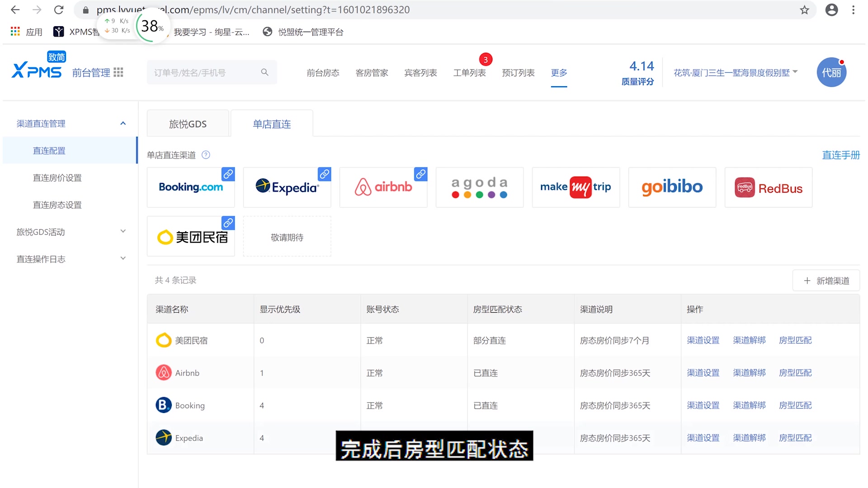The height and width of the screenshot is (488, 868).
Task: Select 直连房价设置 in the sidebar
Action: click(x=57, y=178)
